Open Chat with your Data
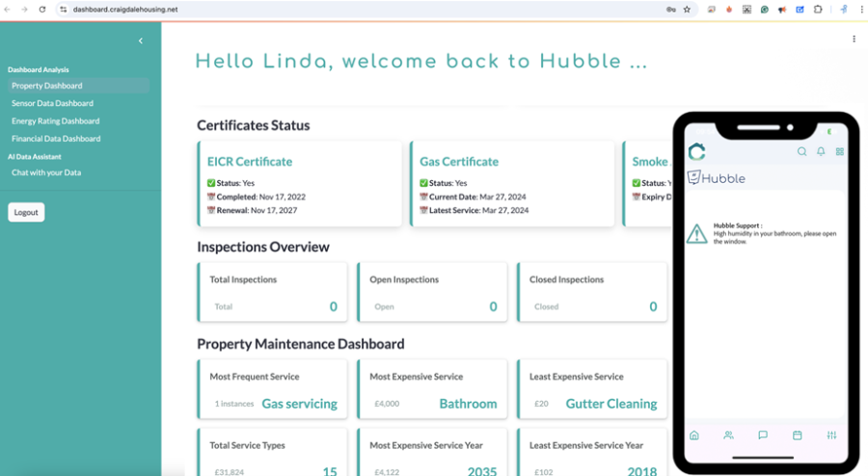The height and width of the screenshot is (476, 868). pos(46,172)
